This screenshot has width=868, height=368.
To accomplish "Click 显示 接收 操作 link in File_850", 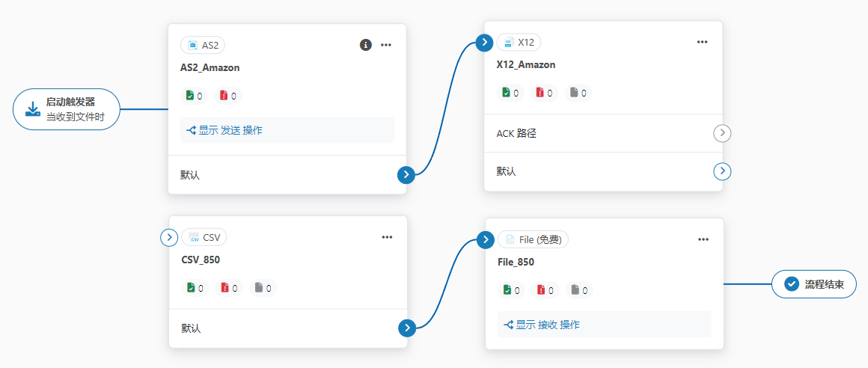I will 541,325.
